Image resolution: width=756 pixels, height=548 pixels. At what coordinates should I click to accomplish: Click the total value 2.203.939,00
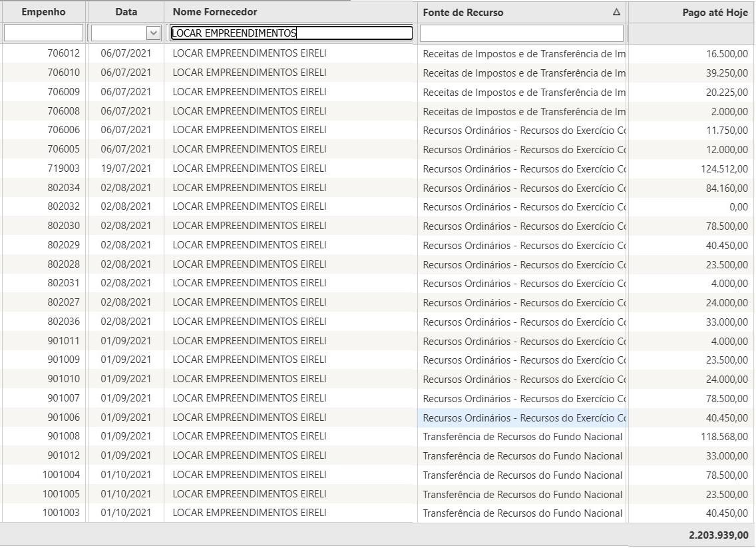click(x=718, y=535)
